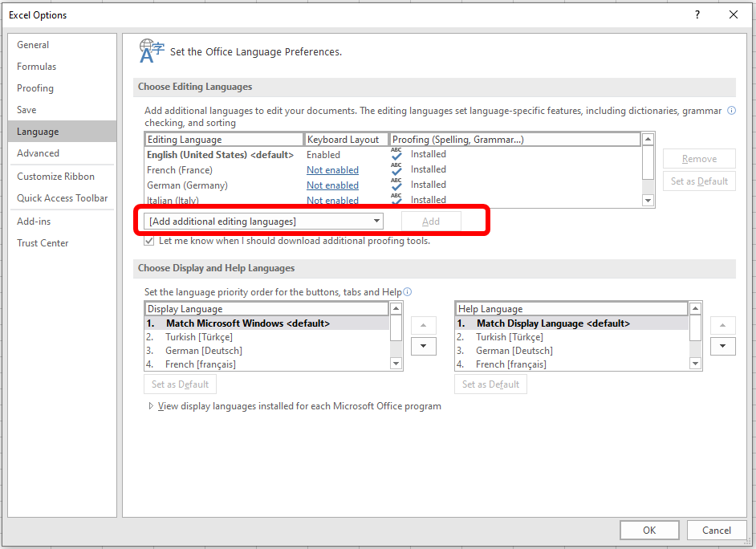Dismiss the dialog with Cancel

pos(717,531)
